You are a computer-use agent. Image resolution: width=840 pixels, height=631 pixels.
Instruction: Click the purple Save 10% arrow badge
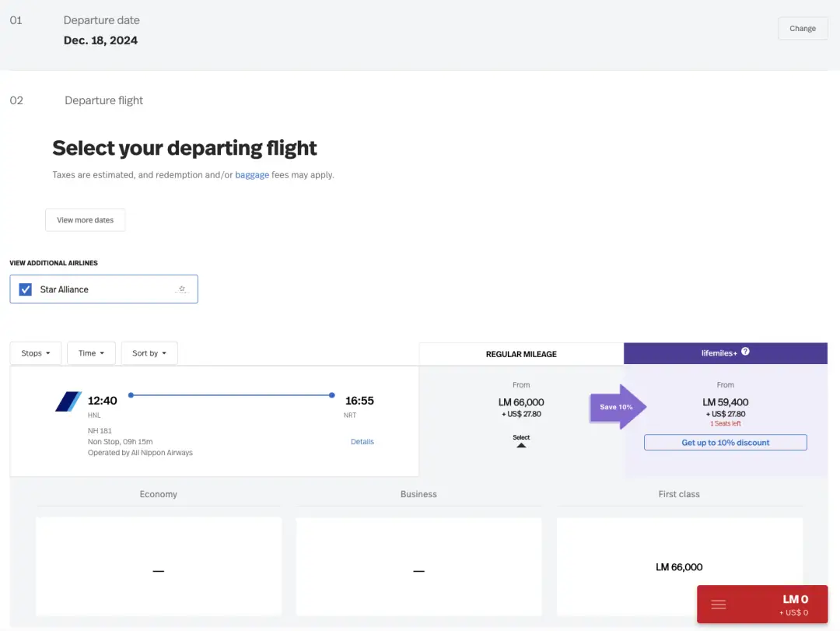[618, 407]
